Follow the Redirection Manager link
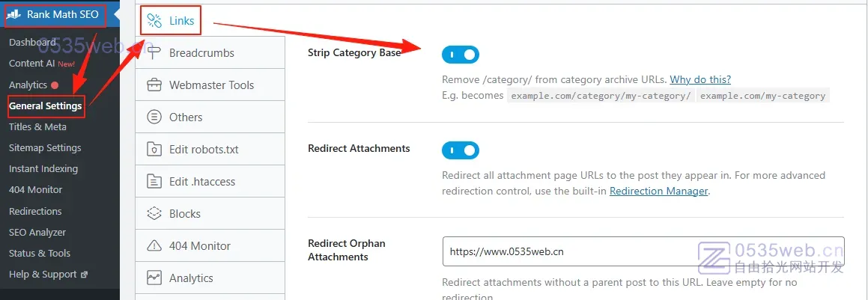This screenshot has width=868, height=300. click(x=658, y=191)
